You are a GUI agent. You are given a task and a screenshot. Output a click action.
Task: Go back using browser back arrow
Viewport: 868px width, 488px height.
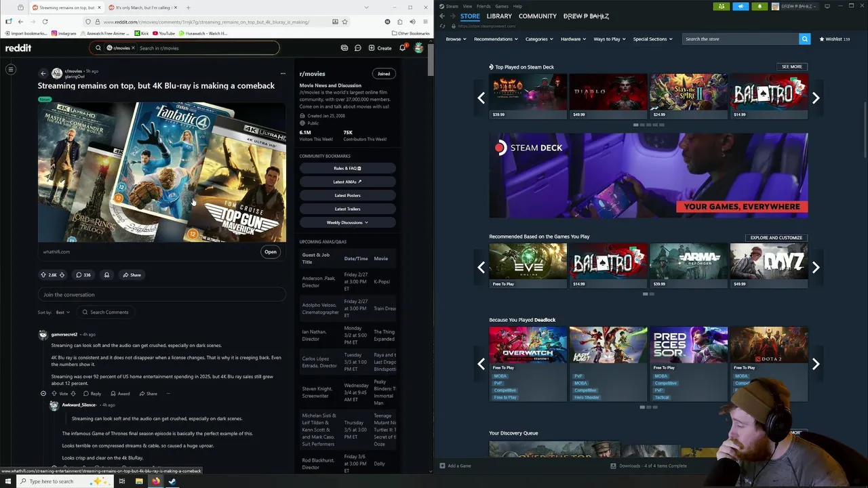20,22
